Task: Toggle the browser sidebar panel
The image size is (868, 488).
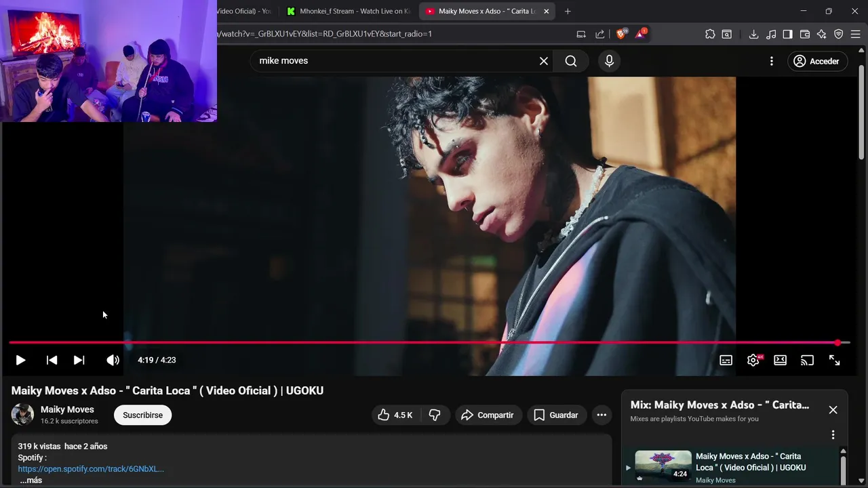Action: click(787, 34)
